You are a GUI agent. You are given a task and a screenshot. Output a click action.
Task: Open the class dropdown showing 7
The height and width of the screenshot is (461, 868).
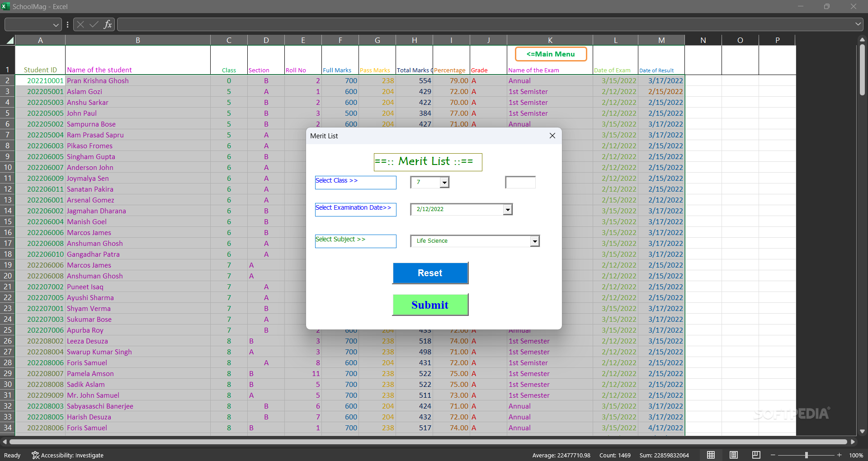444,182
